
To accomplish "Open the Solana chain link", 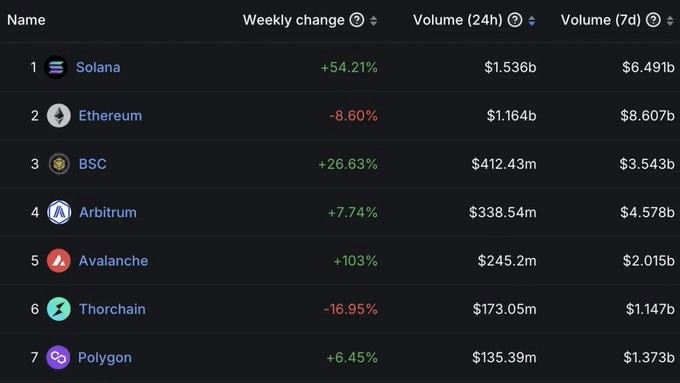I will [98, 67].
